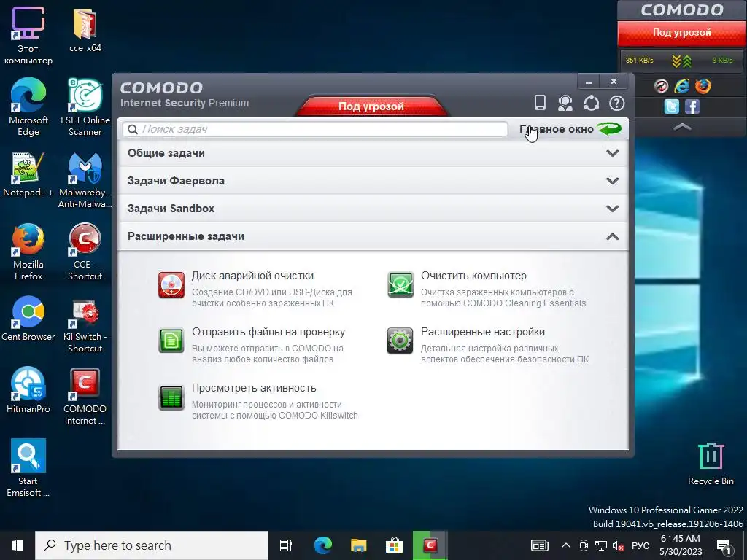Click the Просмотреть активность icon
Viewport: 747px width, 560px height.
tap(171, 397)
